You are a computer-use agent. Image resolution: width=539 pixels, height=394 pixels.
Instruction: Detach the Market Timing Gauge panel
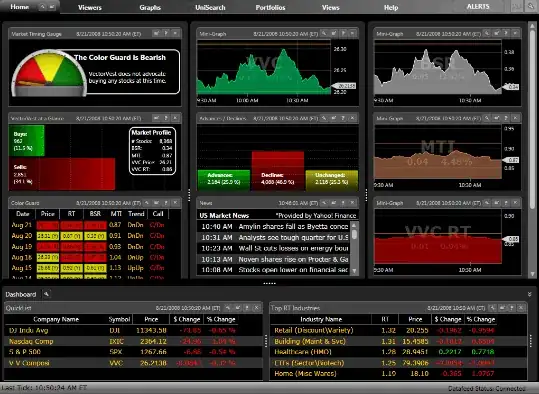pyautogui.click(x=156, y=33)
